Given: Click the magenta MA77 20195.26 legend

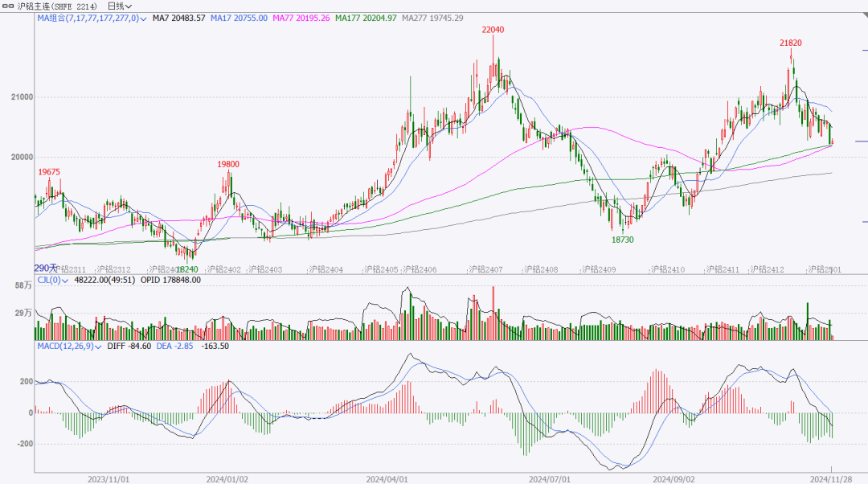Looking at the screenshot, I should point(301,18).
